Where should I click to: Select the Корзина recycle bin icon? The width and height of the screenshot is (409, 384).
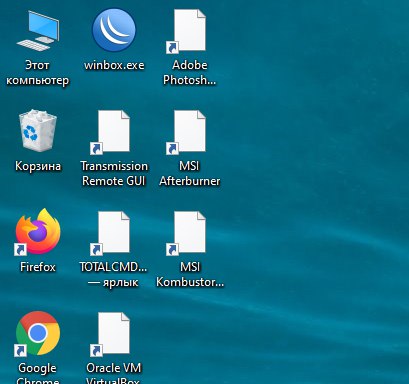coord(38,131)
